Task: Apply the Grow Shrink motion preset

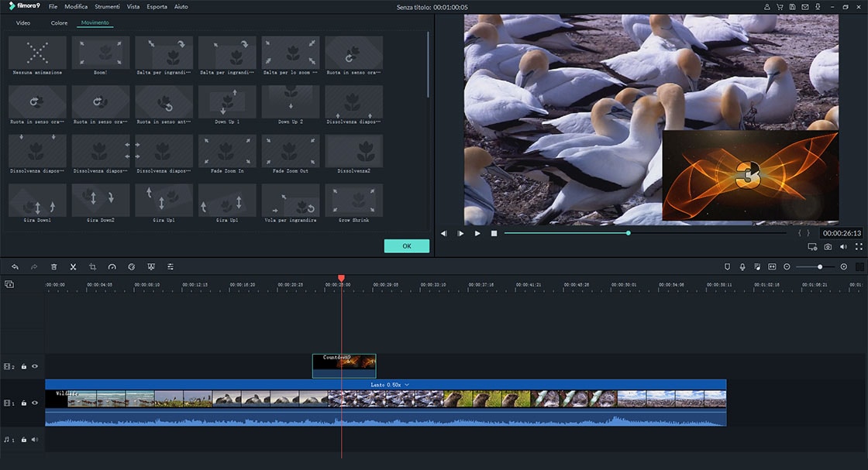Action: (x=354, y=204)
